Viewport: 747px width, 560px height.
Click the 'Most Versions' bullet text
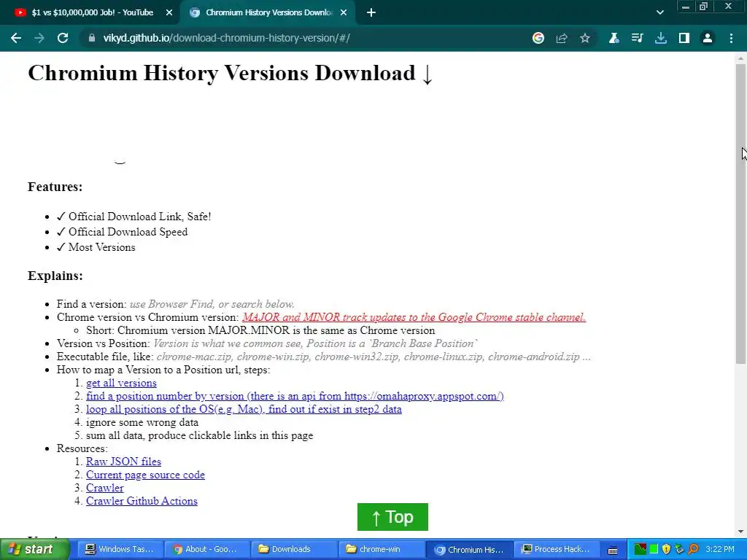pos(102,247)
